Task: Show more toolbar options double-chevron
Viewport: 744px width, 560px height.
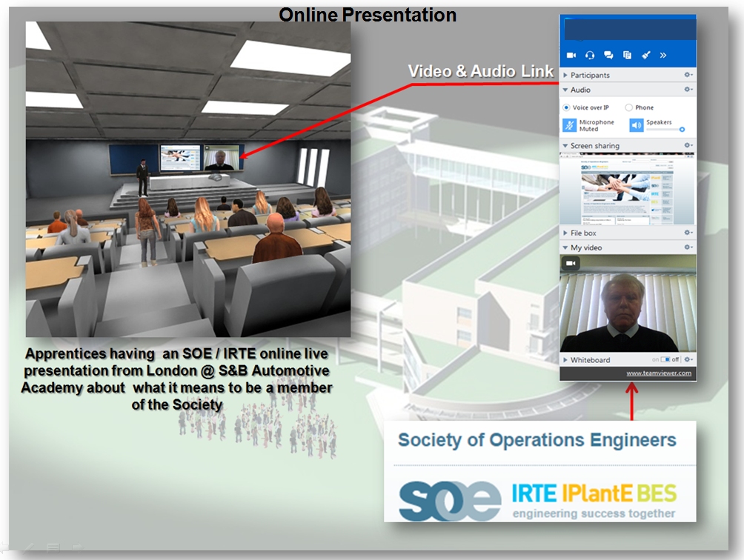Action: pos(663,56)
